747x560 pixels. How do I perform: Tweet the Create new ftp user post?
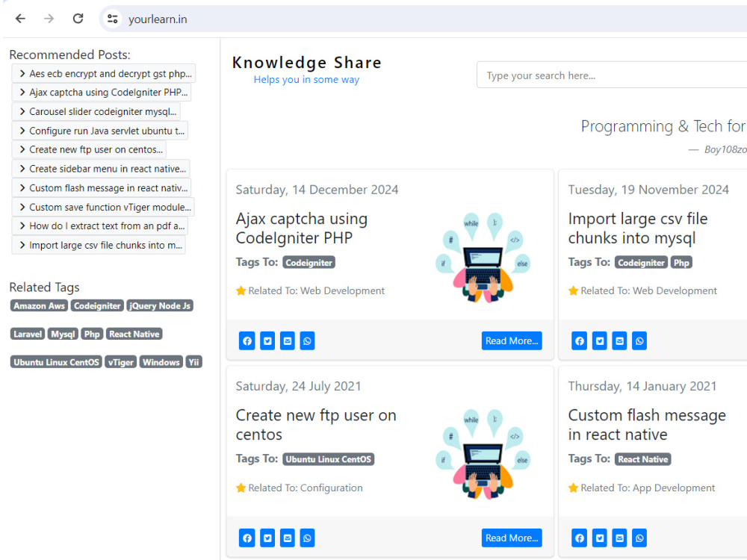(267, 538)
